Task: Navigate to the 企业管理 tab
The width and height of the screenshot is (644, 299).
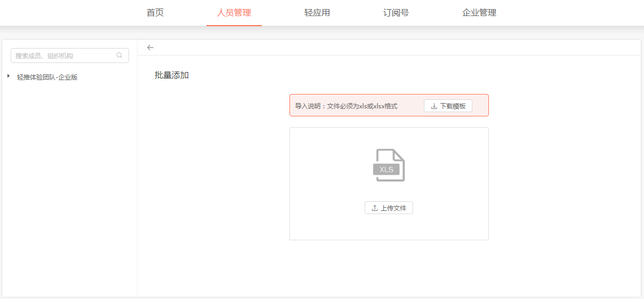Action: point(479,13)
